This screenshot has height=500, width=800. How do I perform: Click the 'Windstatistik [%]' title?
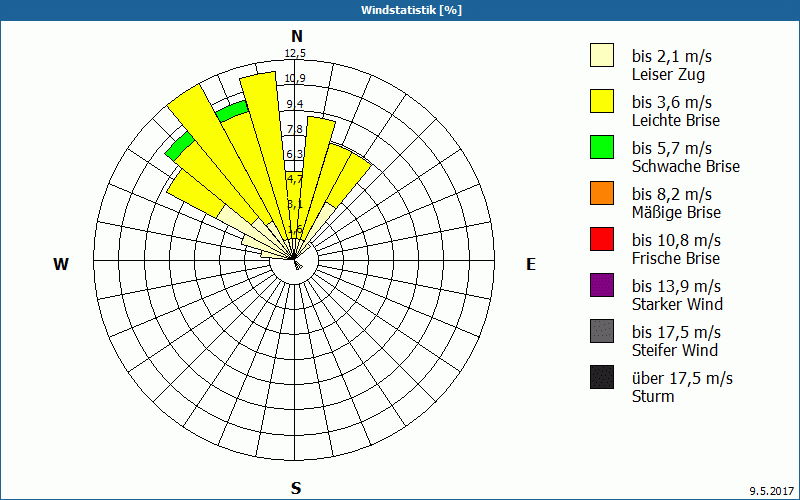(x=411, y=10)
